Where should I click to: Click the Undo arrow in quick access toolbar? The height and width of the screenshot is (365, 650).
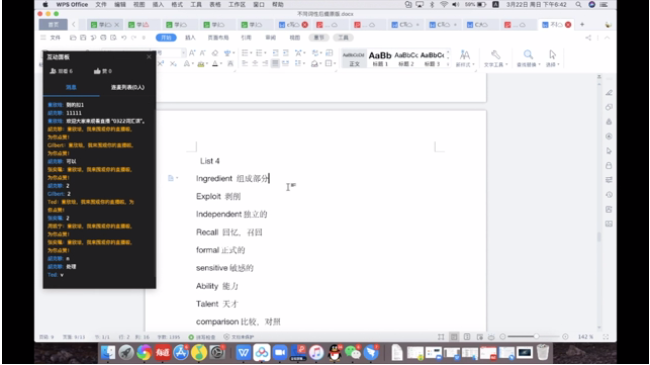[124, 38]
